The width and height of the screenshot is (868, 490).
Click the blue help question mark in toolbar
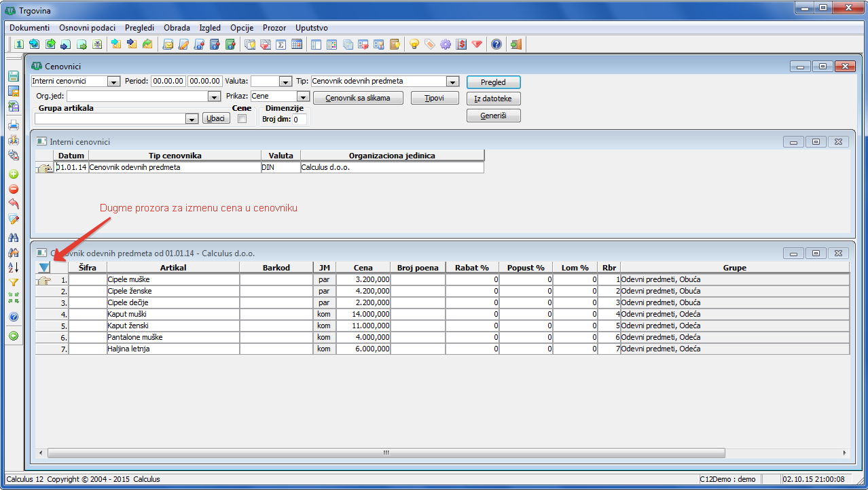496,45
